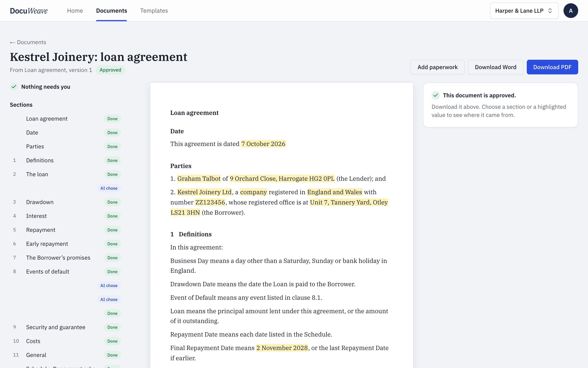Click the Nothing needs you checkmark icon
This screenshot has width=588, height=368.
pos(14,87)
